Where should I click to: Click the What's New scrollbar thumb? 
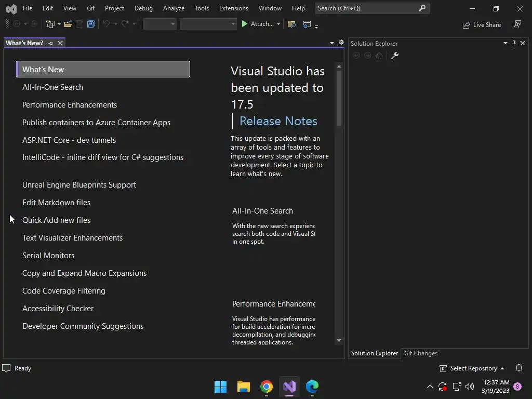(x=339, y=98)
